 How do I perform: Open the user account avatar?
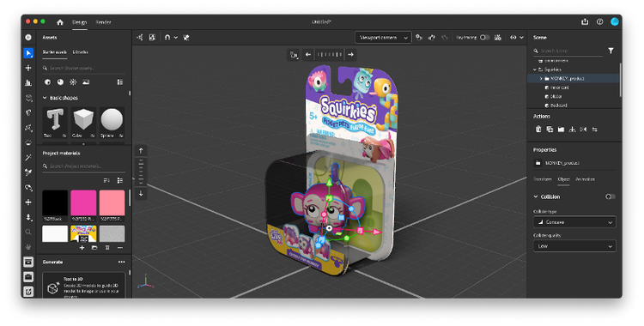tap(615, 21)
